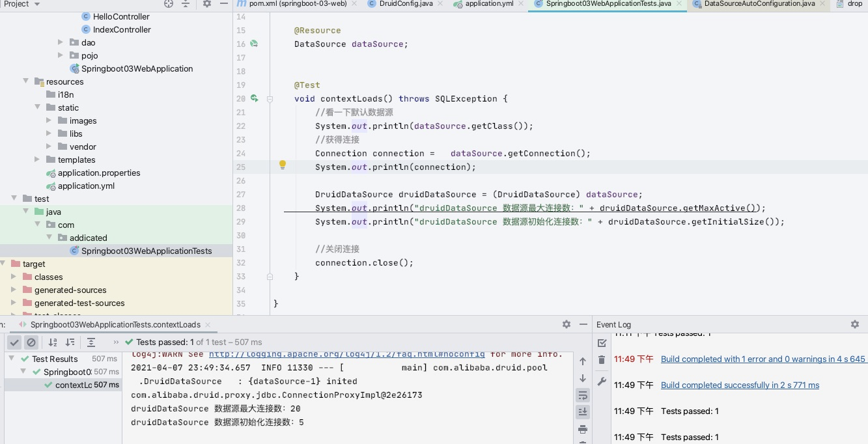Select the i18n folder
Screen dimensions: 868x444
(x=65, y=94)
